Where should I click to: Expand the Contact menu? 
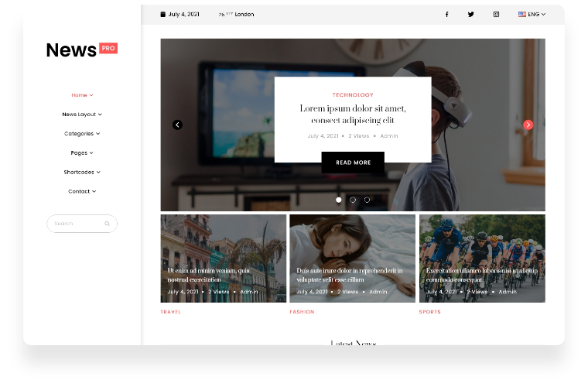point(82,191)
